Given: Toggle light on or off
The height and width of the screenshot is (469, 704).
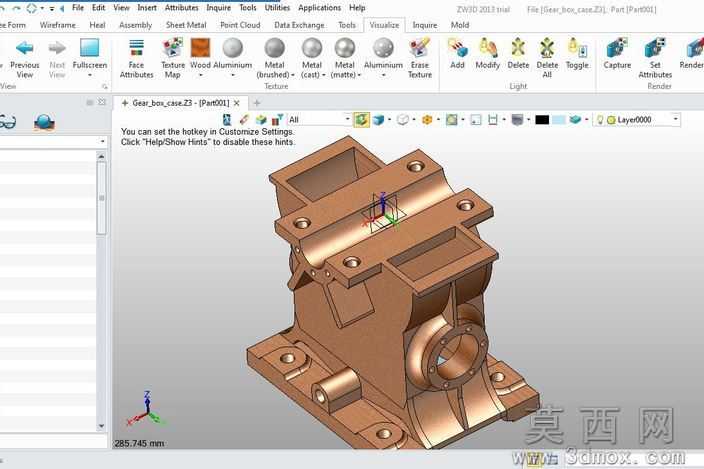Looking at the screenshot, I should coord(577,53).
